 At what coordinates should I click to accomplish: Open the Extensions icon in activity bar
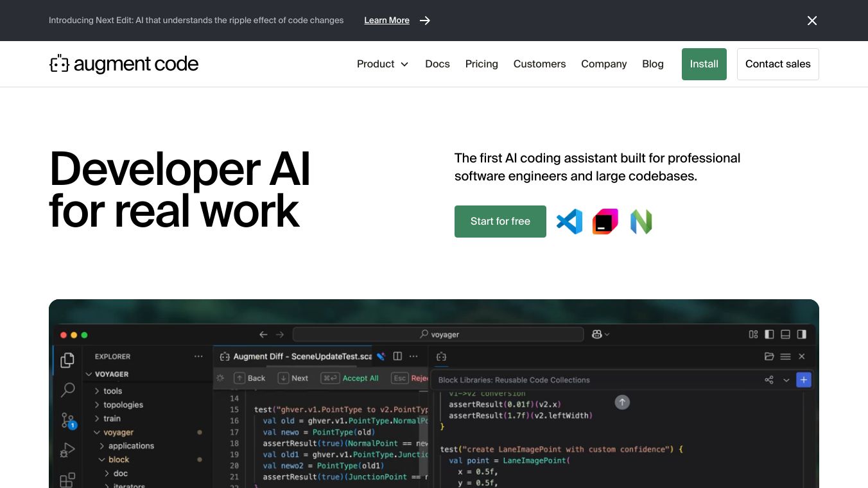pos(67,480)
